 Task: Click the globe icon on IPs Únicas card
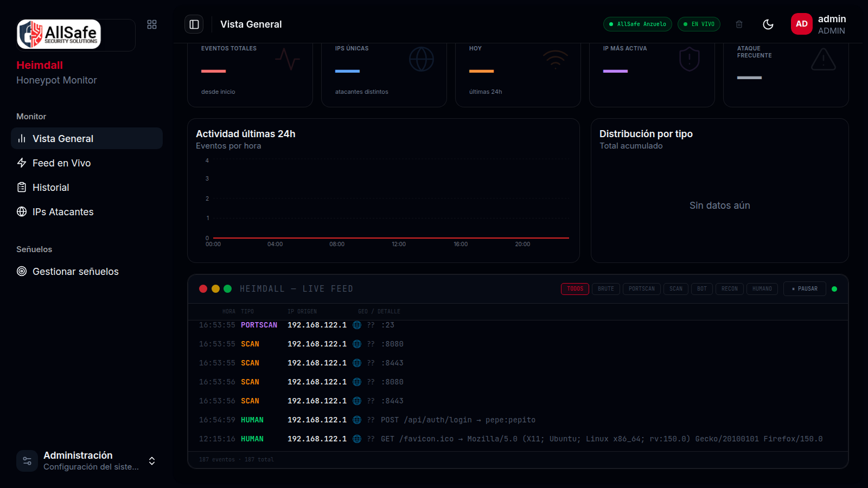tap(422, 59)
